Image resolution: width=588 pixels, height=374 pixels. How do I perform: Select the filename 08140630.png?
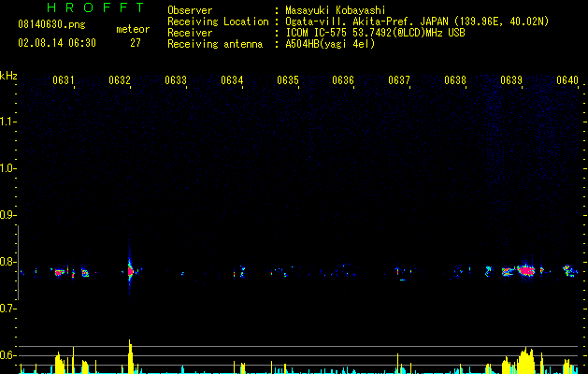click(x=51, y=24)
